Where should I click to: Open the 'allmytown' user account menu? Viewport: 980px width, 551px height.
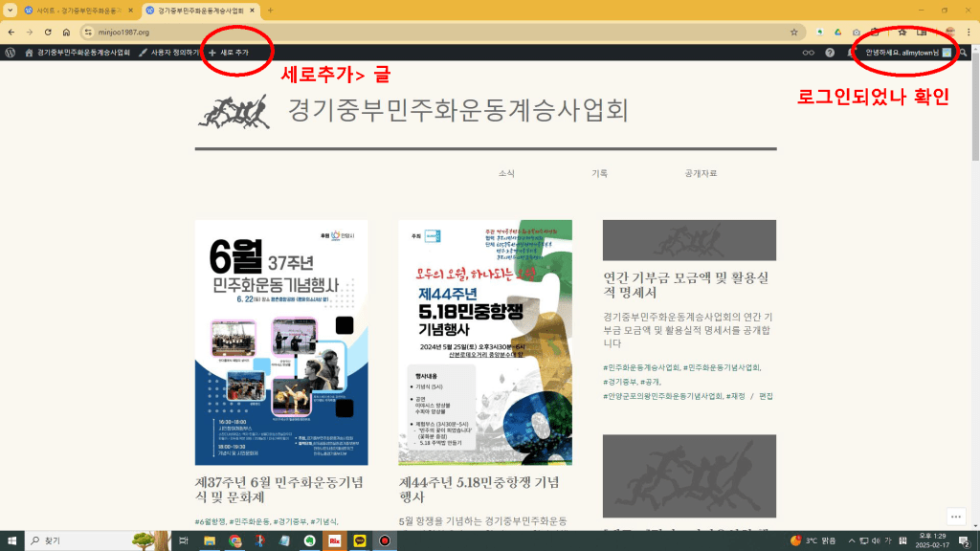coord(906,53)
